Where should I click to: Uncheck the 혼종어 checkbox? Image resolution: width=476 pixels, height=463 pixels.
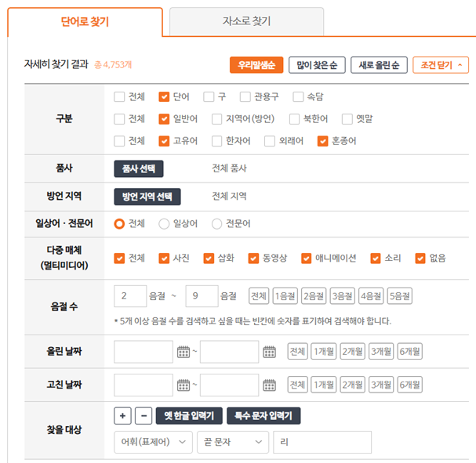323,141
